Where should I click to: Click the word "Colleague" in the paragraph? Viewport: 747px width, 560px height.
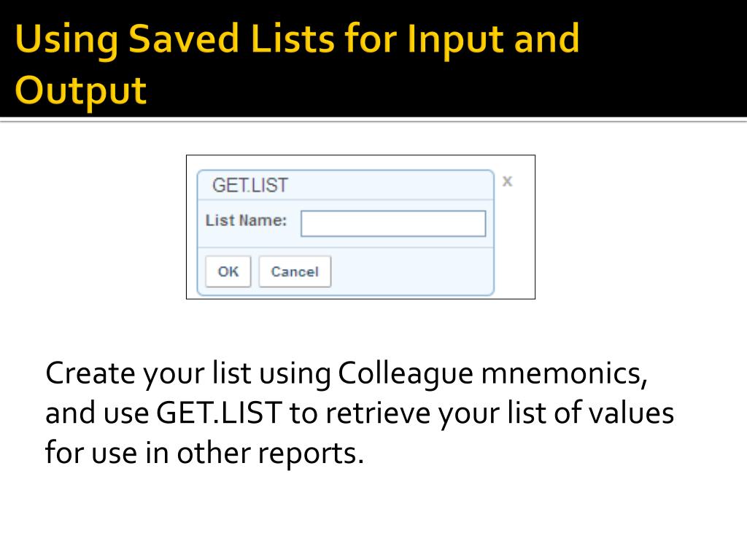(405, 373)
